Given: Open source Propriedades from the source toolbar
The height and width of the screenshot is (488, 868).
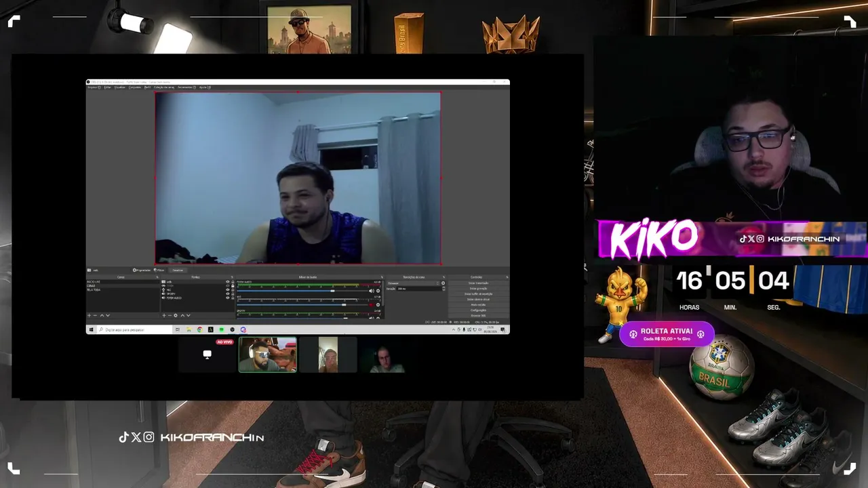Looking at the screenshot, I should point(142,270).
